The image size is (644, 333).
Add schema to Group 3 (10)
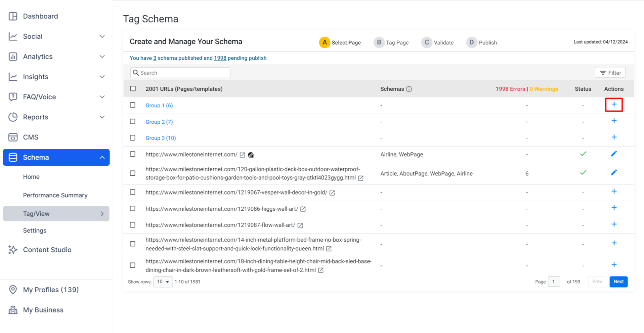pos(614,137)
